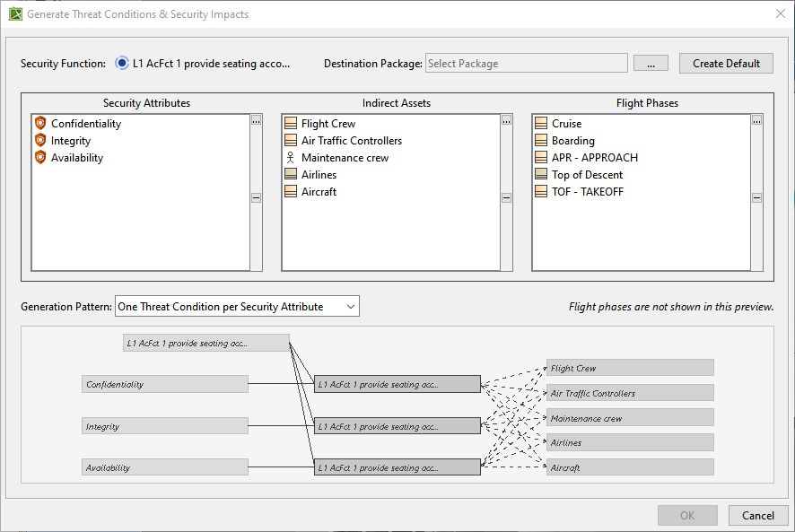Click the Destination Package input field
This screenshot has height=532, width=795.
(x=526, y=64)
